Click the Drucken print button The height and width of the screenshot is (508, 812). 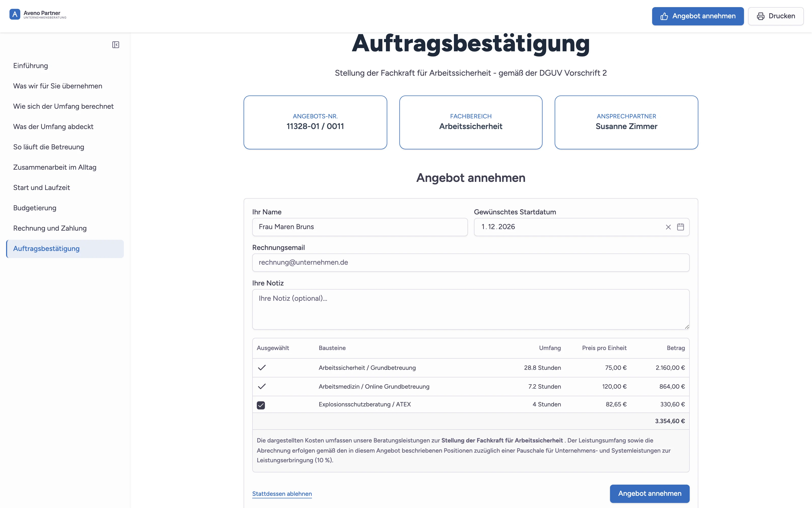pyautogui.click(x=776, y=16)
